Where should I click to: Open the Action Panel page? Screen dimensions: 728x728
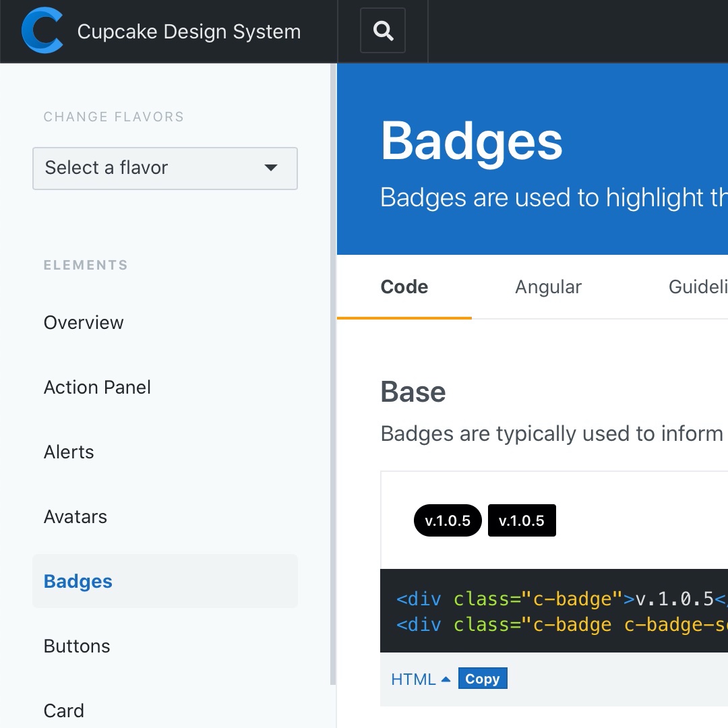[x=97, y=388]
